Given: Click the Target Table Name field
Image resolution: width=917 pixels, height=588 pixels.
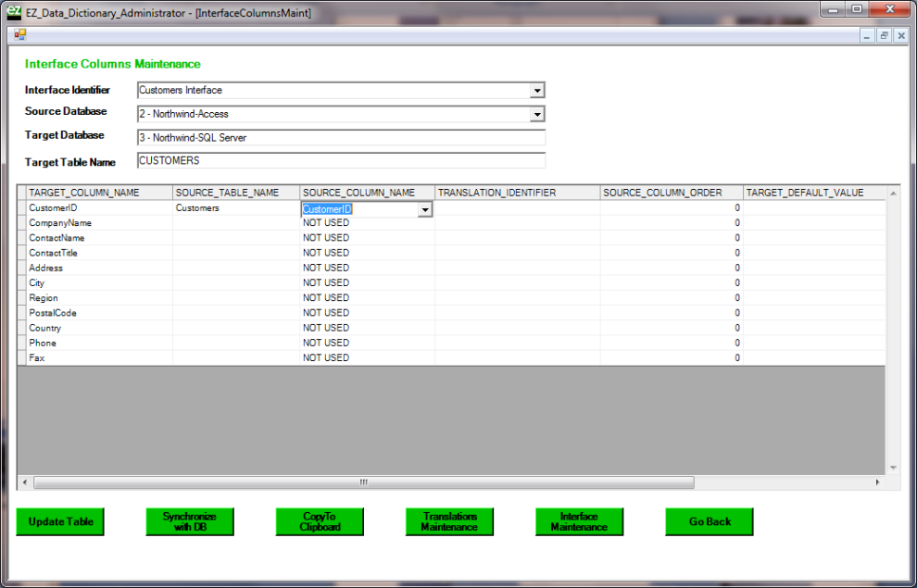Looking at the screenshot, I should click(341, 160).
